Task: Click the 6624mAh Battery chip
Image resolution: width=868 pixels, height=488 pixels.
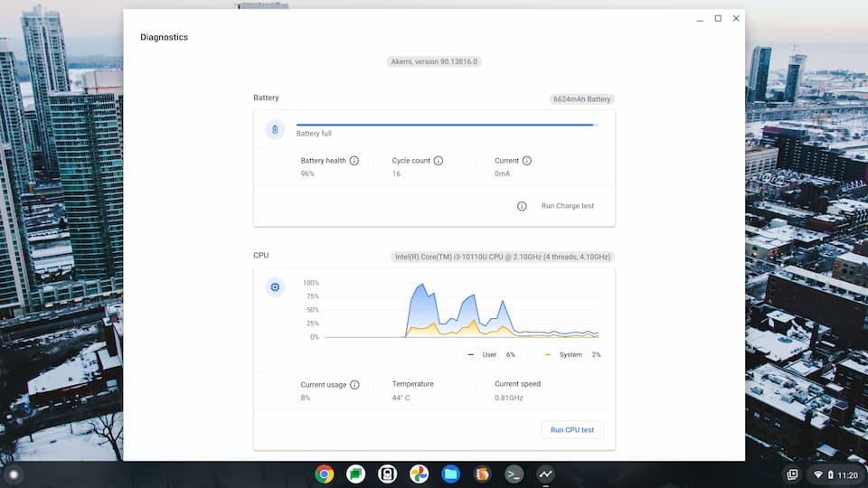Action: coord(581,99)
